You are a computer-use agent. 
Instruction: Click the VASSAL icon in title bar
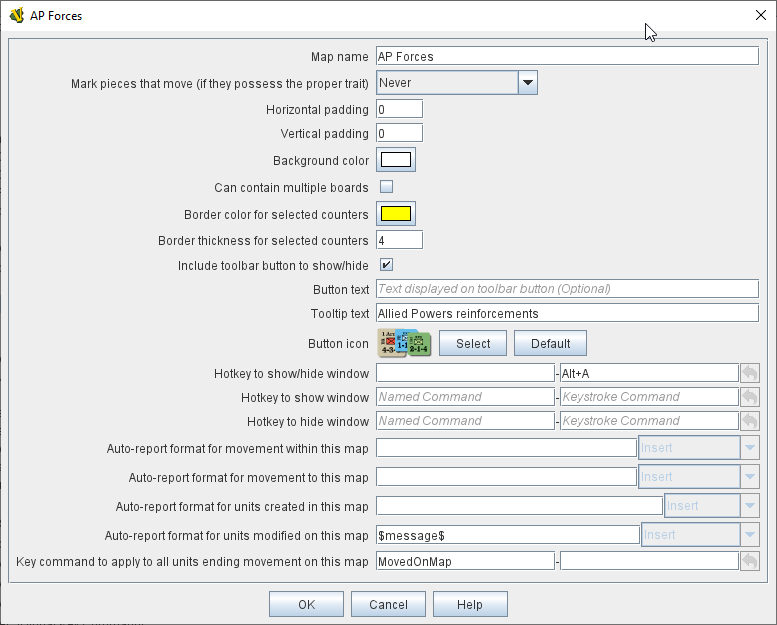point(17,16)
